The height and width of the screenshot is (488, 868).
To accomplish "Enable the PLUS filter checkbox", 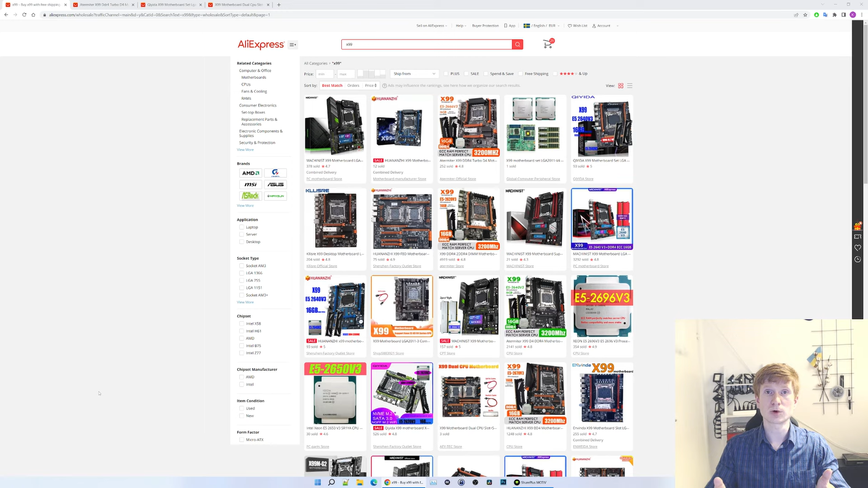I will 446,74.
